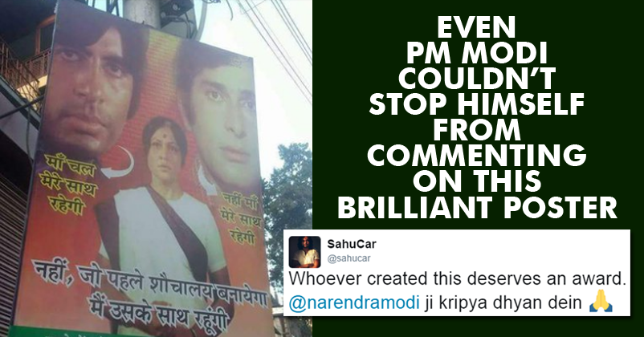Click the folded hands emoji in the tweet
This screenshot has width=644, height=337.
(601, 302)
